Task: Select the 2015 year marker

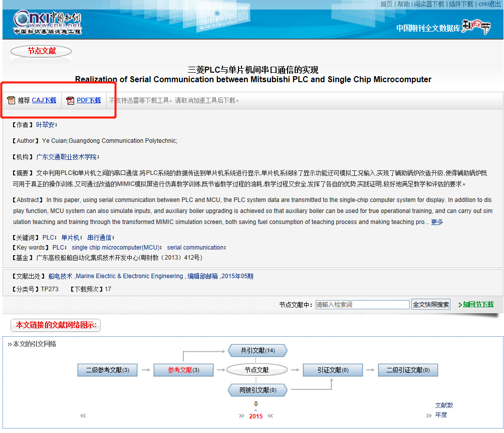Action: (x=256, y=416)
